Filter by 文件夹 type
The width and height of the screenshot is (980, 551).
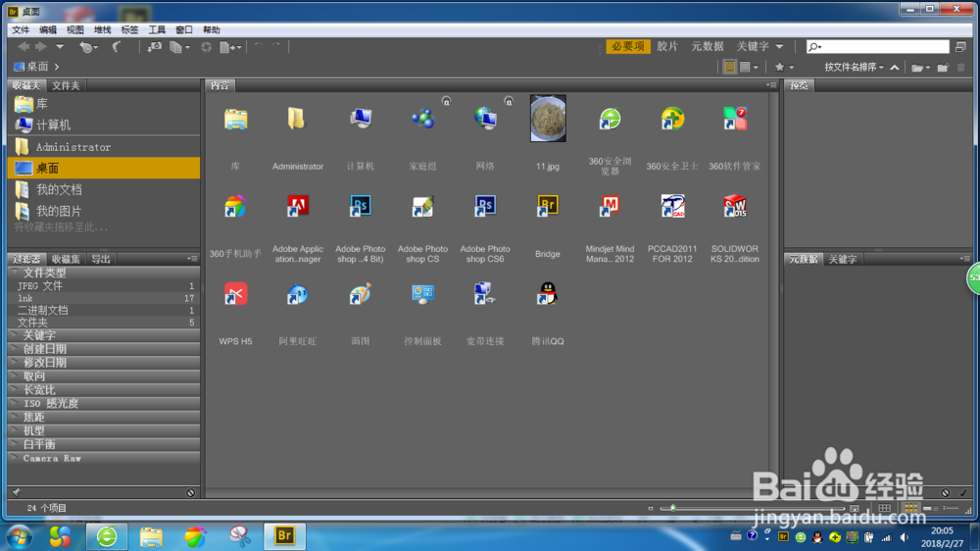(104, 323)
